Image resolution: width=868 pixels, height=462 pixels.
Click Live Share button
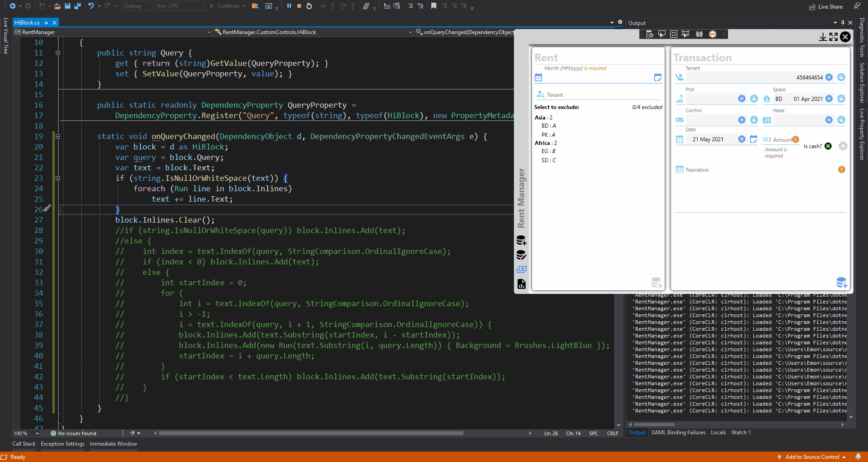[826, 6]
